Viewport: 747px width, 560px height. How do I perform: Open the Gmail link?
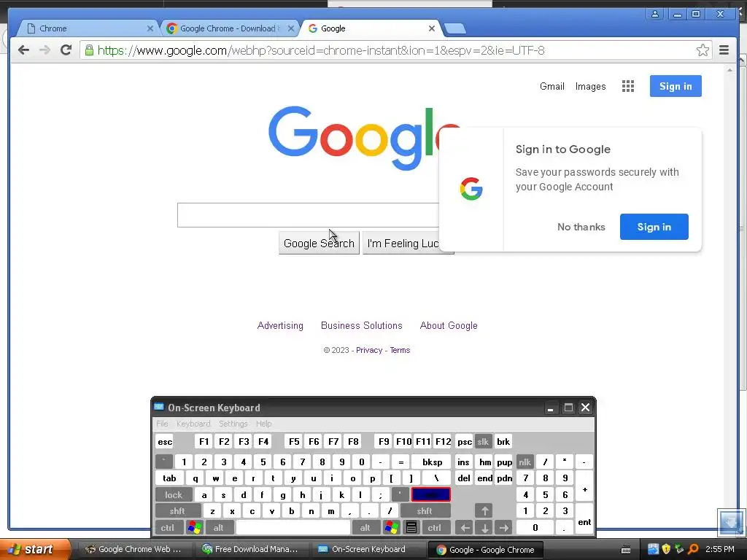(551, 86)
